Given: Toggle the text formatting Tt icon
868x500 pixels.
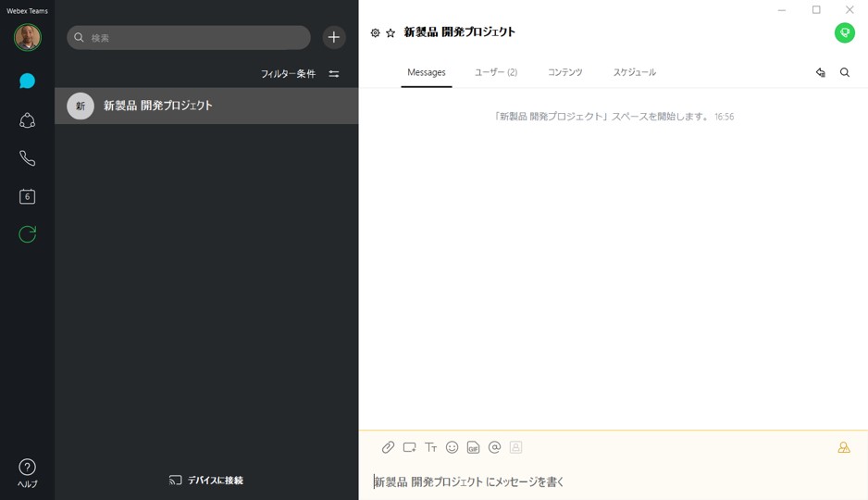Looking at the screenshot, I should pos(430,447).
